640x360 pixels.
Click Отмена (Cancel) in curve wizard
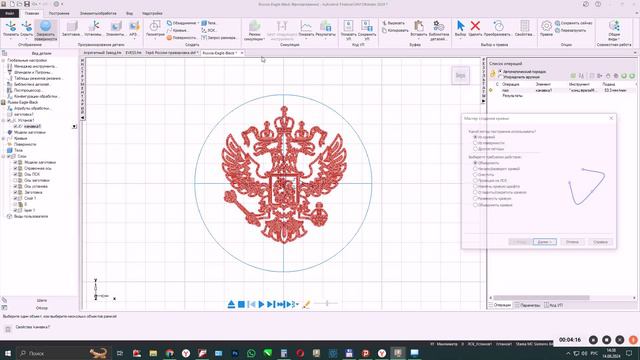(572, 242)
